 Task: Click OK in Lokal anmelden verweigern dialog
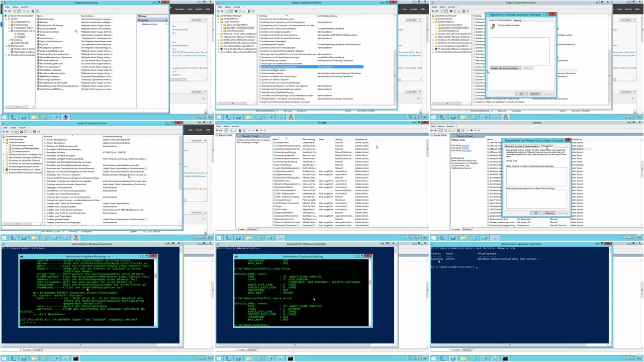click(x=521, y=94)
